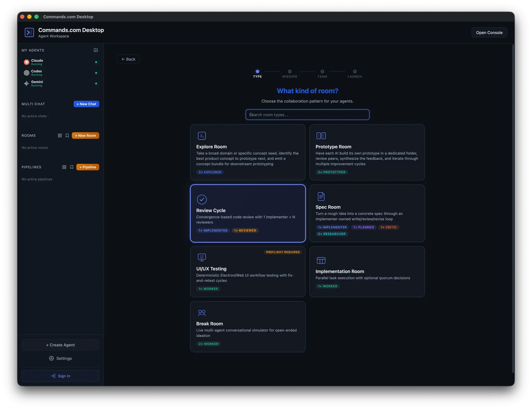Go to the Type step marker
This screenshot has width=532, height=409.
click(257, 71)
